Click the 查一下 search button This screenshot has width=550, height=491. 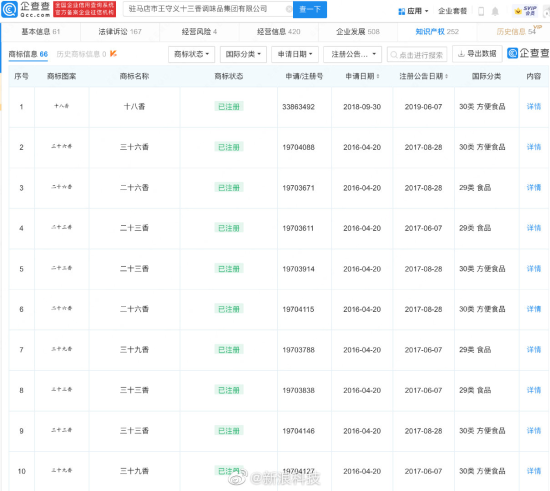click(310, 9)
